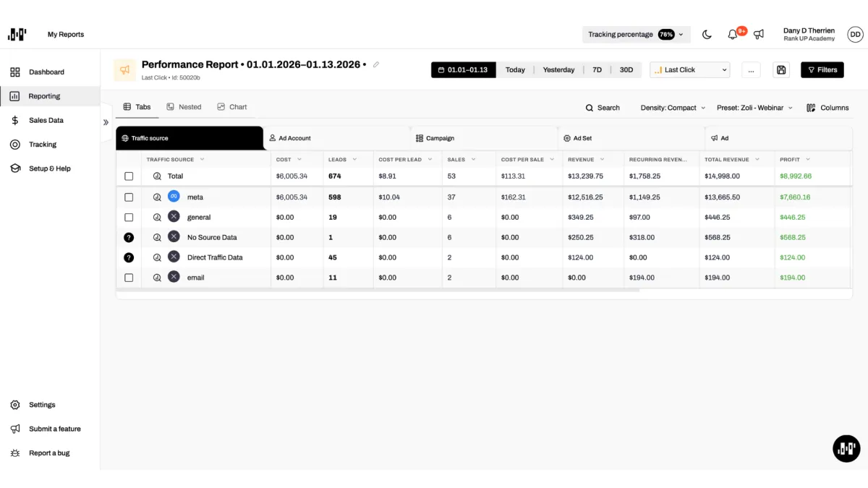868x488 pixels.
Task: Click question mark icon on Direct Traffic Data row
Action: (129, 257)
